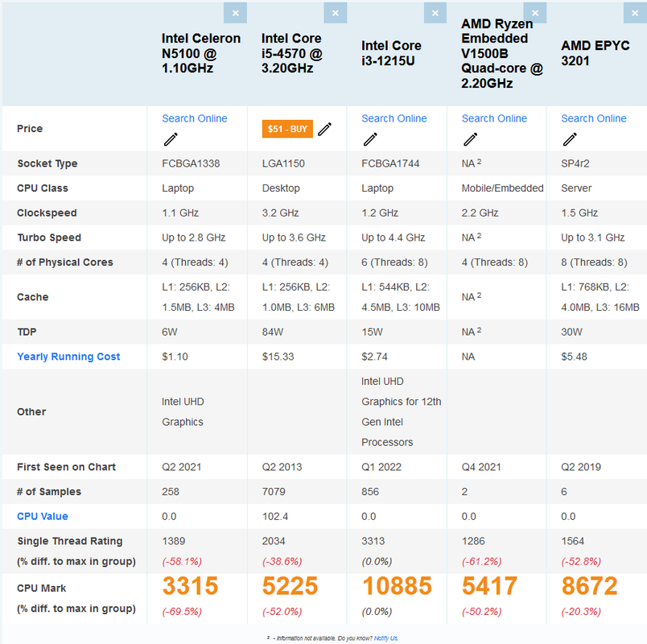This screenshot has height=644, width=647.
Task: Click CPU Mark score 3315
Action: 190,586
